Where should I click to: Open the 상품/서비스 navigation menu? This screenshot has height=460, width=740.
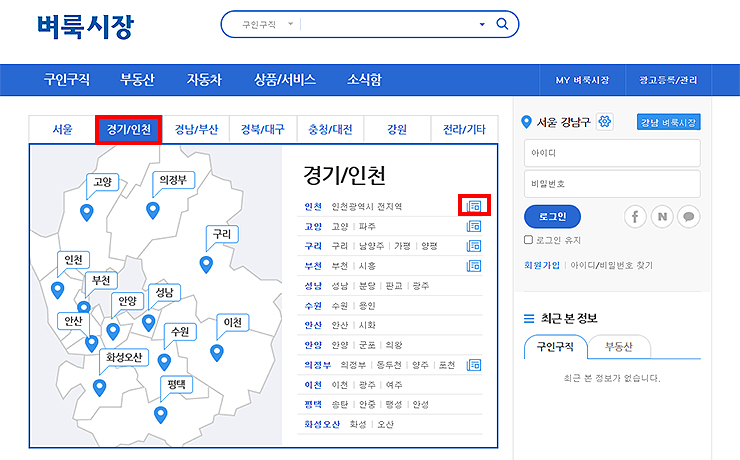pyautogui.click(x=285, y=79)
